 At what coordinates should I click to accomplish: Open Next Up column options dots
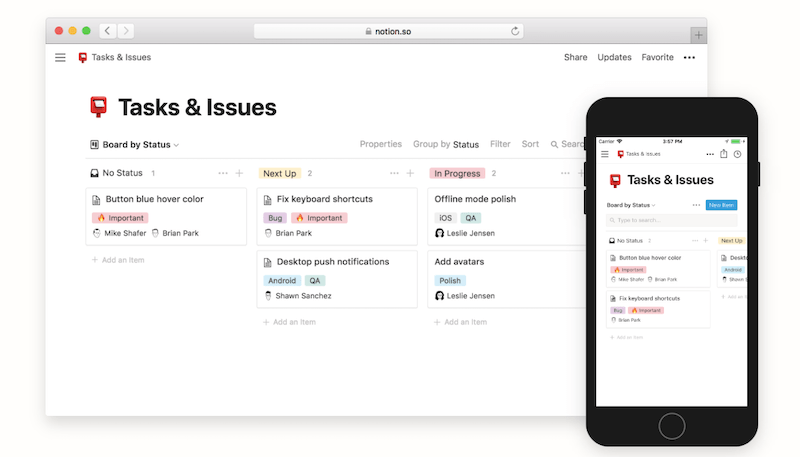click(x=394, y=173)
